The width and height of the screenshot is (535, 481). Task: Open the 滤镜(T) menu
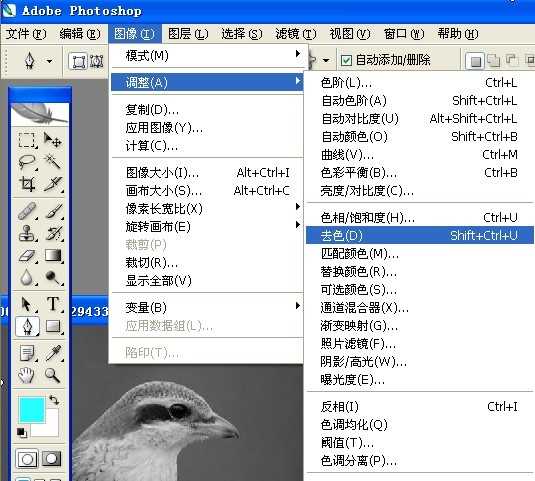pyautogui.click(x=296, y=34)
